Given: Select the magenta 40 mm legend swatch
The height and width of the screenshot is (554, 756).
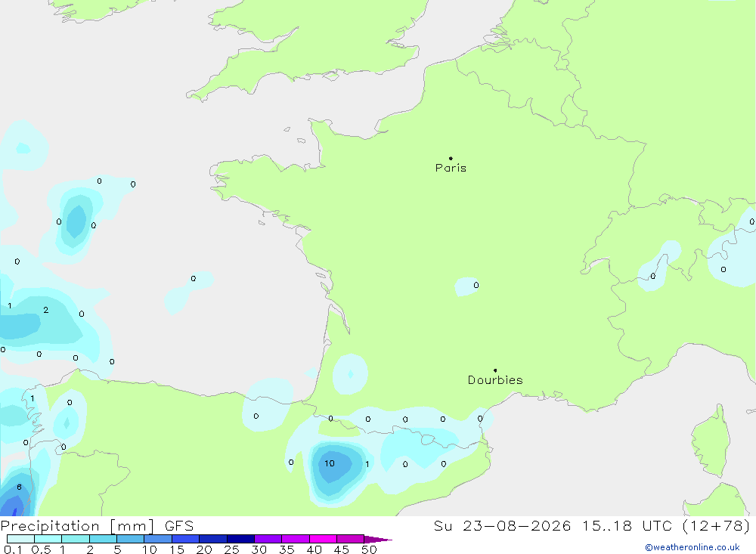Looking at the screenshot, I should coord(323,539).
